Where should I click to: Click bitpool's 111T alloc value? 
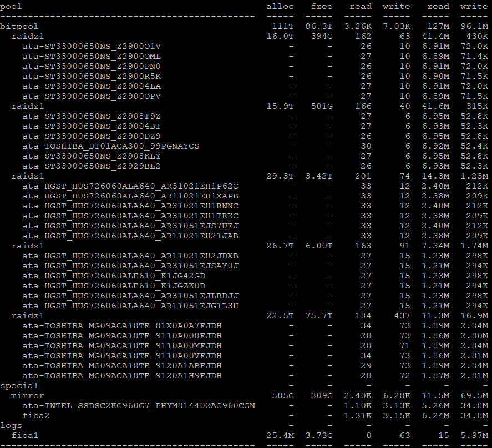(283, 26)
